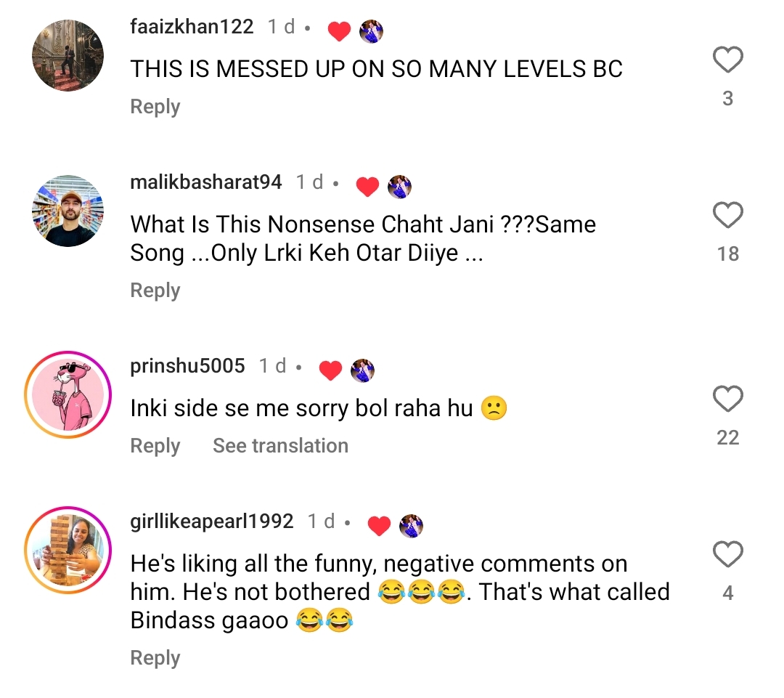See translation of prinshu5005's comment
The width and height of the screenshot is (784, 698).
click(x=280, y=446)
